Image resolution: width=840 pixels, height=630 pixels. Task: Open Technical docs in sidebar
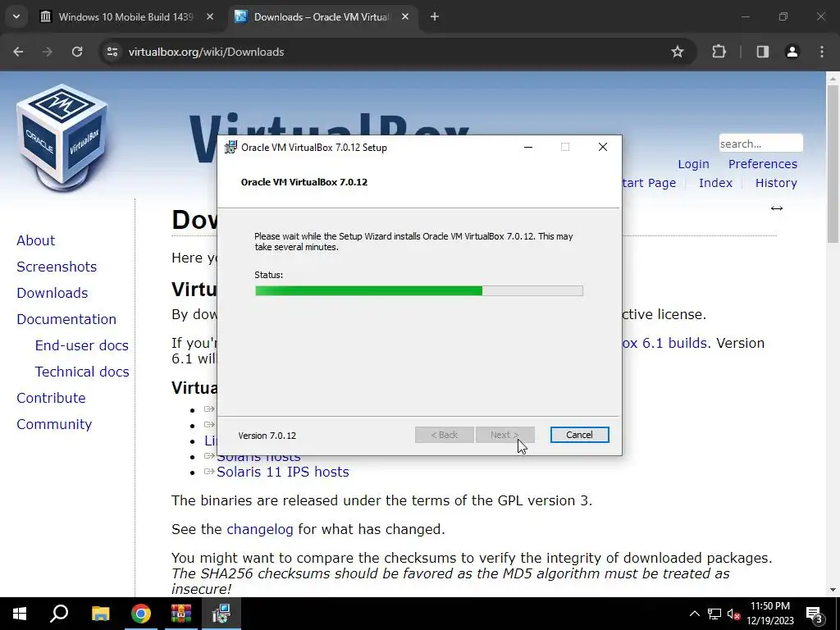(x=82, y=372)
